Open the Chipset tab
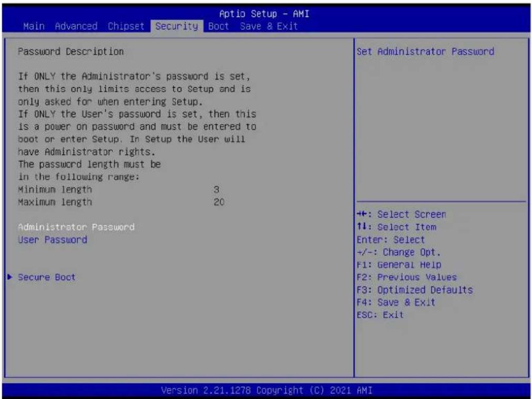The image size is (532, 399). pos(126,26)
